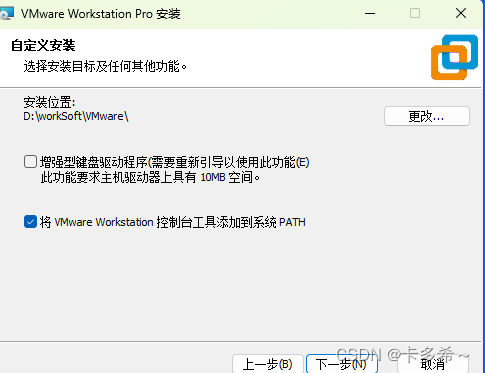The width and height of the screenshot is (485, 373).
Task: Click 此功能要求主机驱动器上具有 10MB 空间 text
Action: point(150,177)
